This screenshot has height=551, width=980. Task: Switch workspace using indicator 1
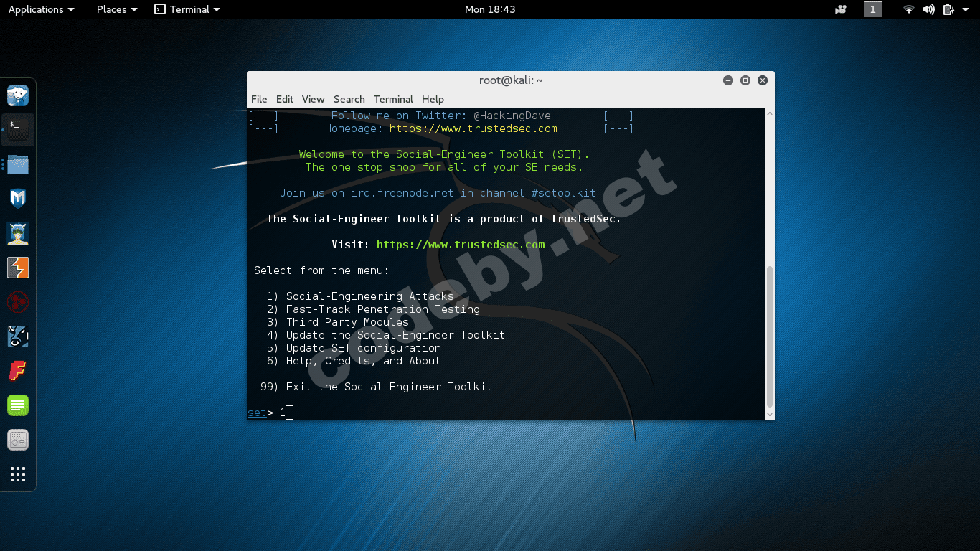[873, 9]
